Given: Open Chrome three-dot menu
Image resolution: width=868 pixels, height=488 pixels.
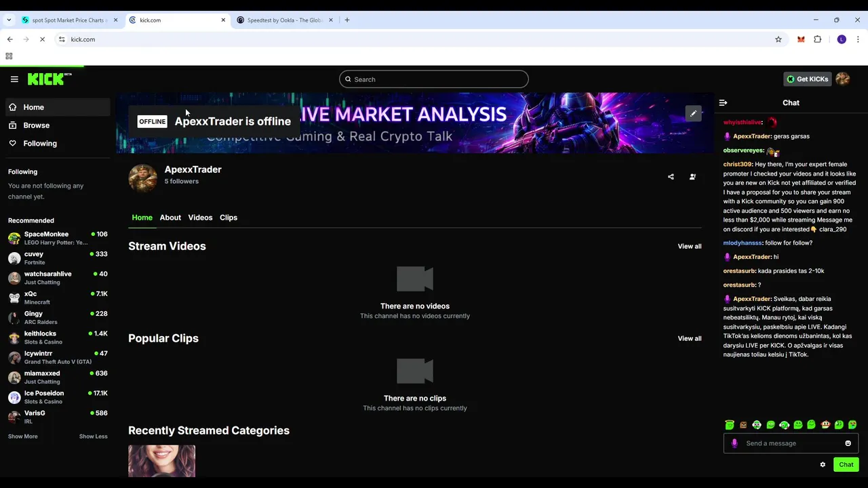Looking at the screenshot, I should click(x=858, y=39).
